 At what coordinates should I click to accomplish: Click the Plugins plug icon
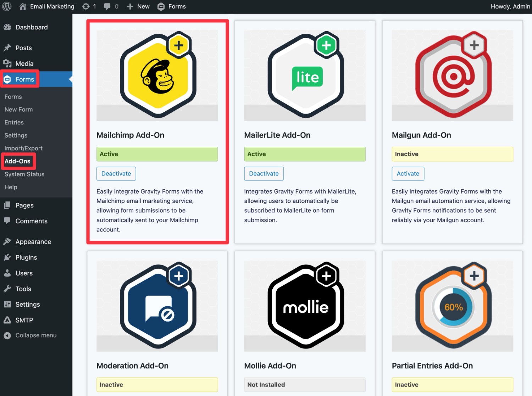point(7,257)
